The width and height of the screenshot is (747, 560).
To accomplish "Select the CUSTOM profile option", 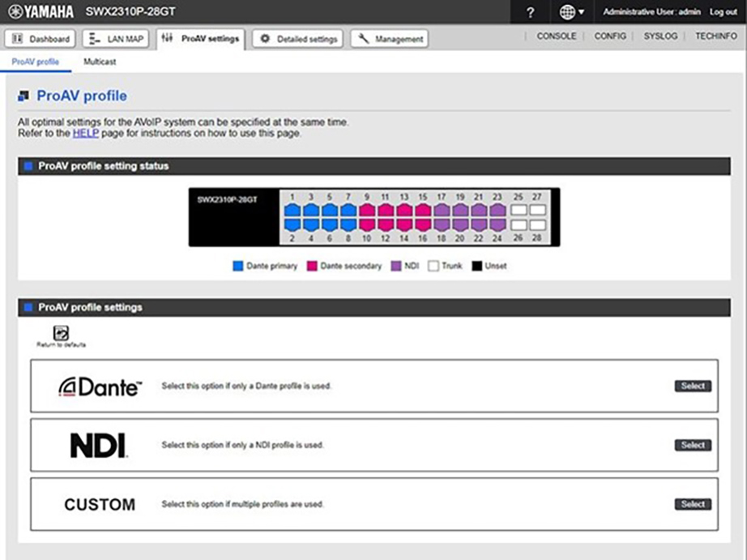I will [x=692, y=503].
